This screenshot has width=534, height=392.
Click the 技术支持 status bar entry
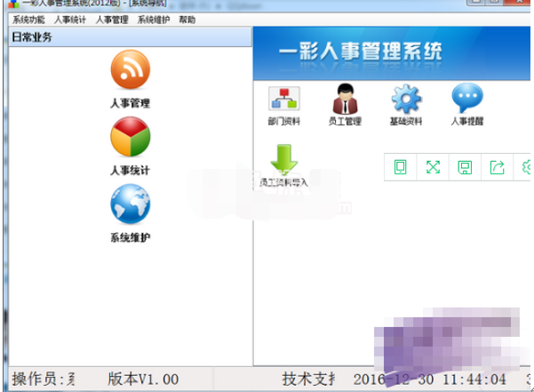[x=308, y=379]
